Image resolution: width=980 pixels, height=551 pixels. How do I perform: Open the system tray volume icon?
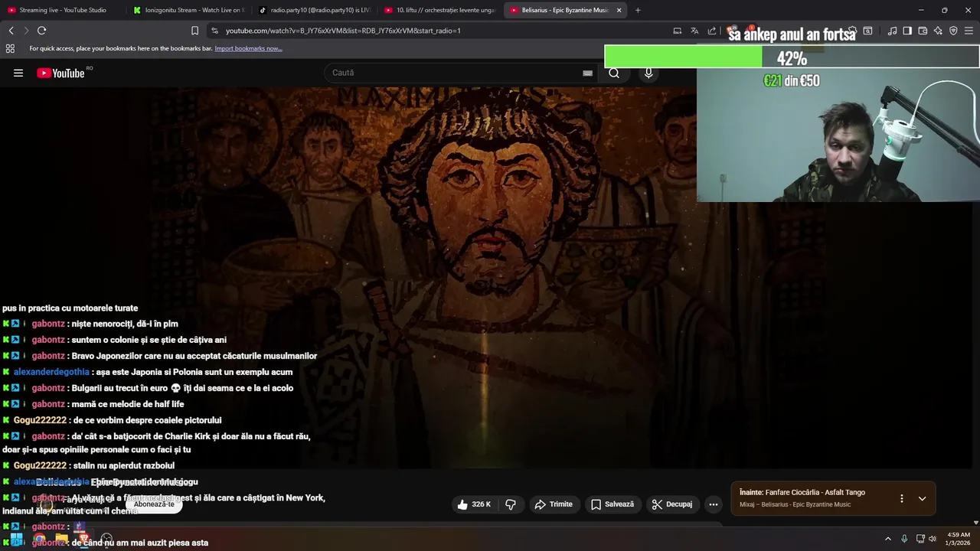tap(933, 539)
